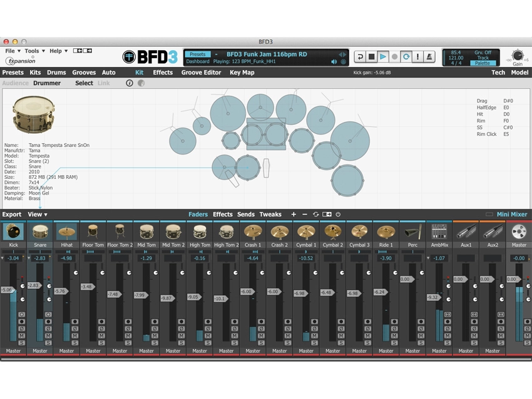
Task: Switch to the Key Map tab
Action: click(x=242, y=72)
